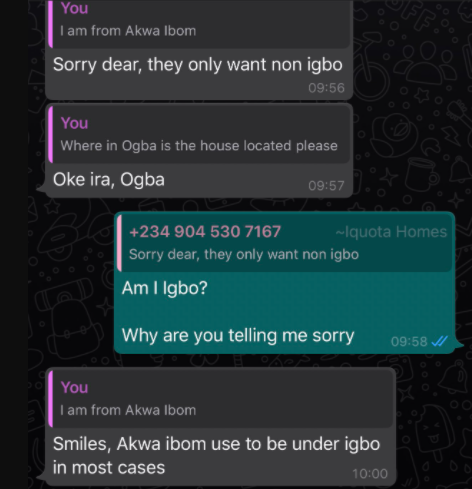Click the 'You' label in the last message quote
The height and width of the screenshot is (489, 472).
click(x=74, y=387)
